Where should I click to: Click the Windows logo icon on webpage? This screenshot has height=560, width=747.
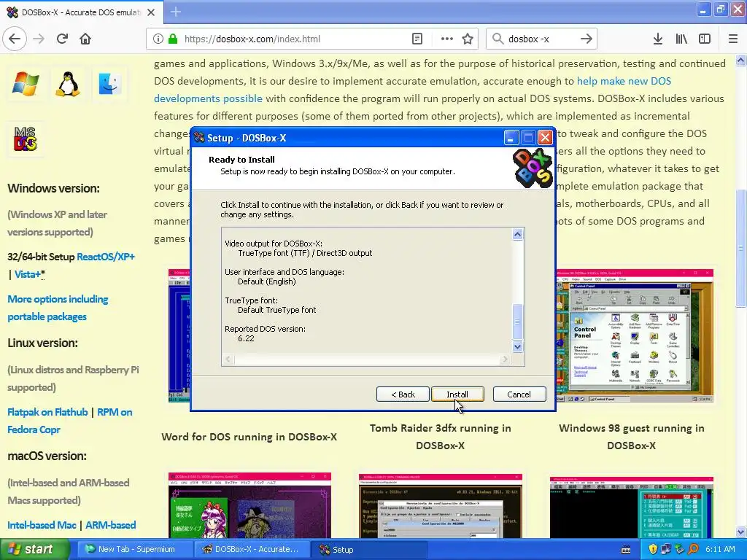[26, 84]
